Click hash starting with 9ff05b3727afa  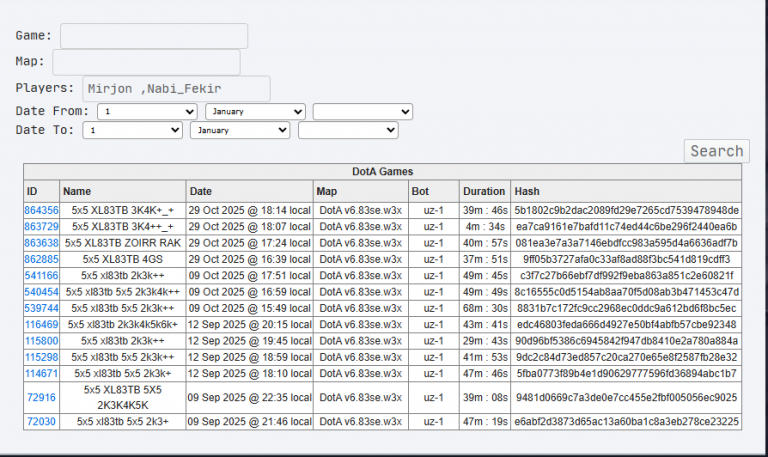pos(626,259)
